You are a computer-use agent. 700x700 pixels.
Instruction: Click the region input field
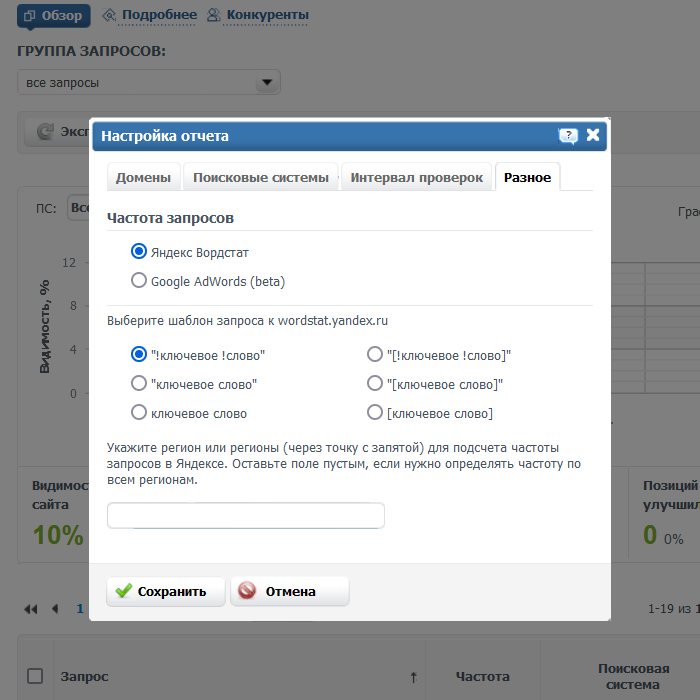click(x=245, y=515)
